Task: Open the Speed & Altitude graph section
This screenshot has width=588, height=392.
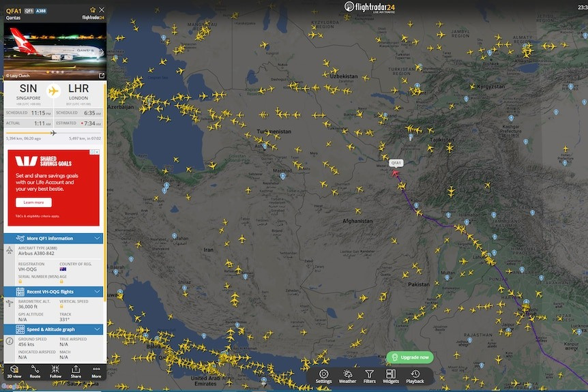Action: pyautogui.click(x=53, y=329)
